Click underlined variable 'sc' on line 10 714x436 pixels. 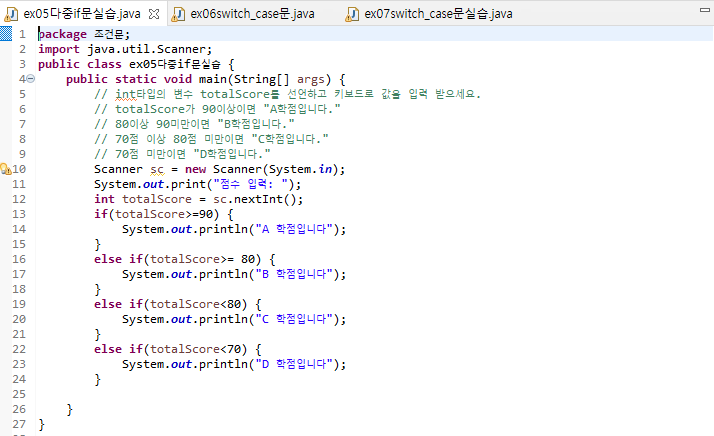coord(157,169)
